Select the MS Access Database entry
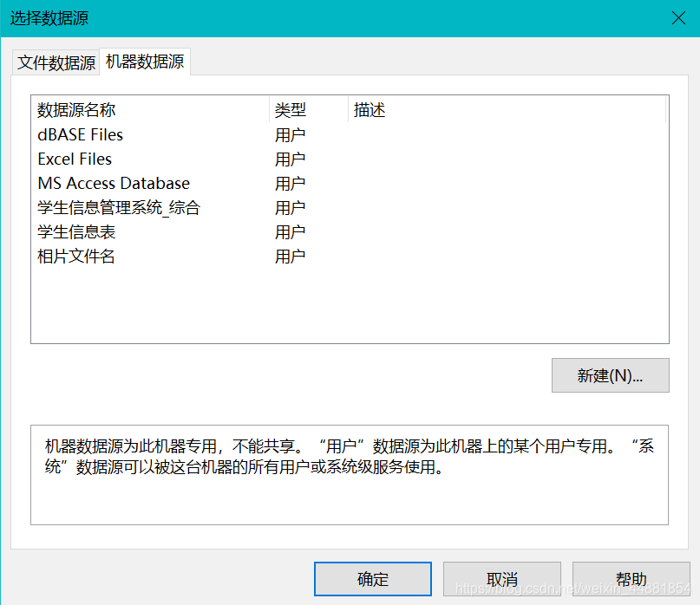The width and height of the screenshot is (700, 605). coord(114,183)
